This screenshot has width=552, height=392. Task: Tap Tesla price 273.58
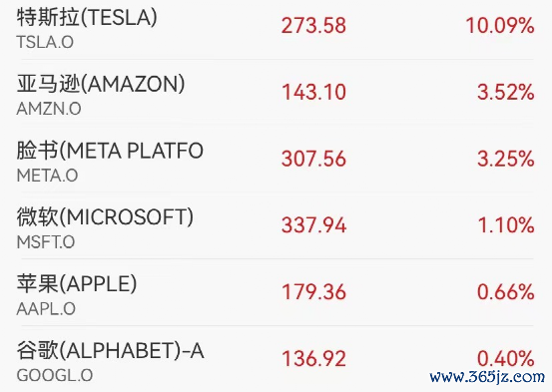(313, 26)
